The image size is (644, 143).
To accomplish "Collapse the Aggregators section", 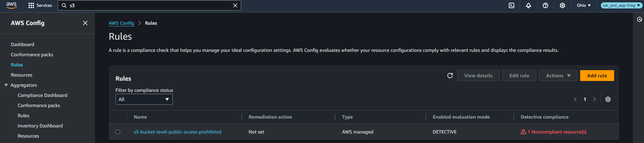I will (x=6, y=85).
